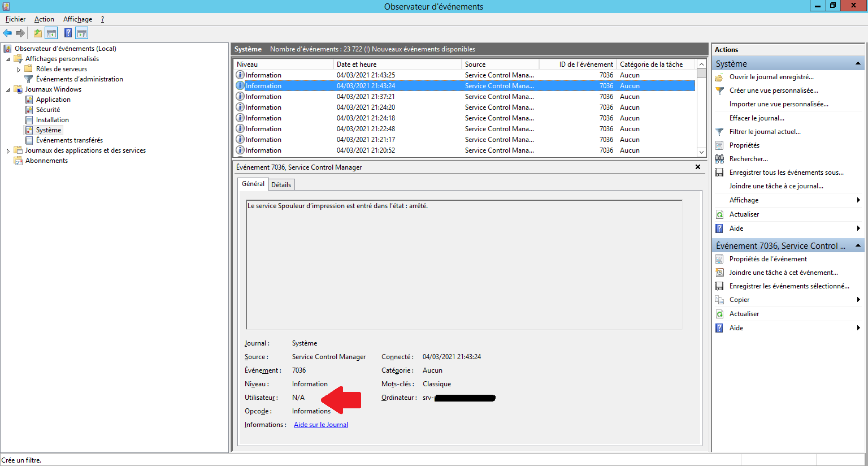Expand the Copier submenu arrow
Image resolution: width=868 pixels, height=466 pixels.
point(858,300)
